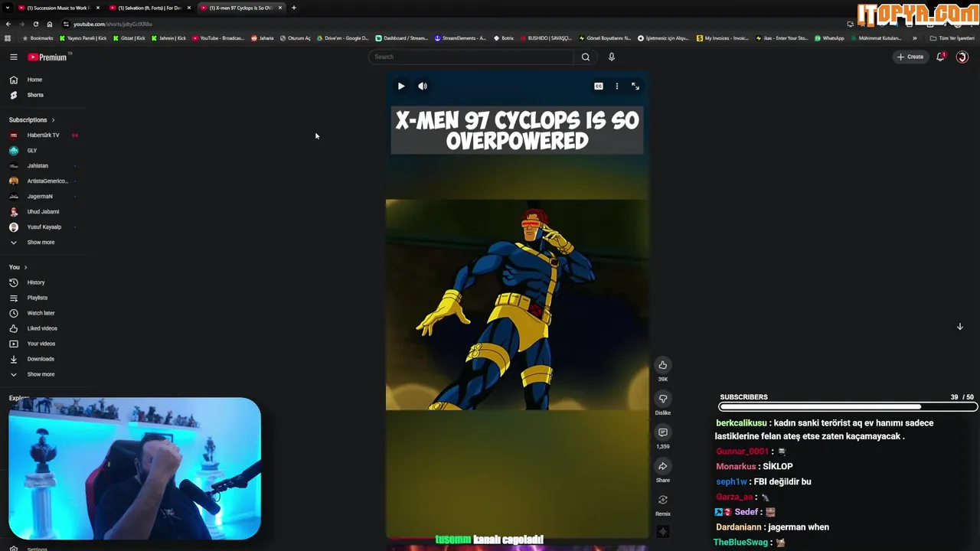The height and width of the screenshot is (551, 980).
Task: Open YouTube Broadcast bookmark
Action: [x=218, y=37]
